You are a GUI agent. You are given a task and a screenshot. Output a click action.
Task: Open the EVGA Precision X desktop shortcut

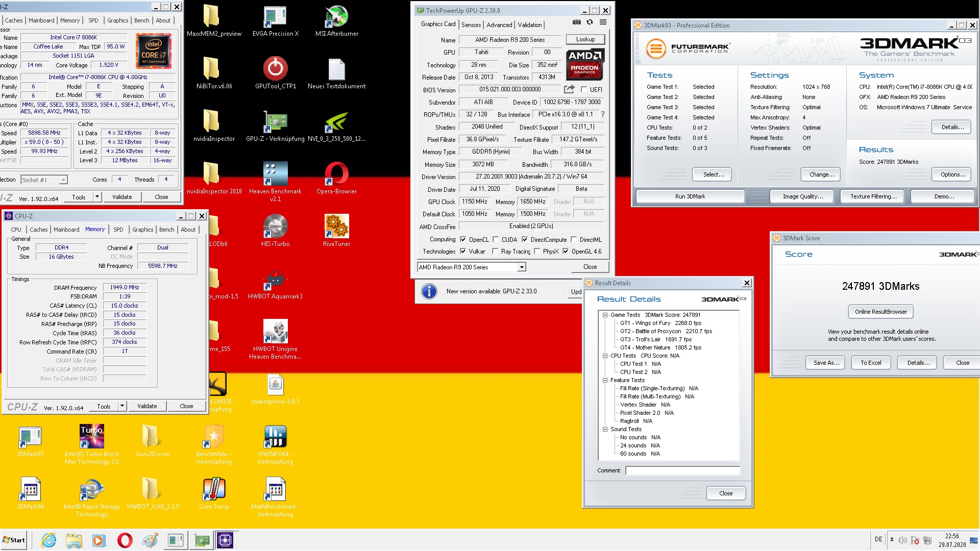tap(275, 21)
